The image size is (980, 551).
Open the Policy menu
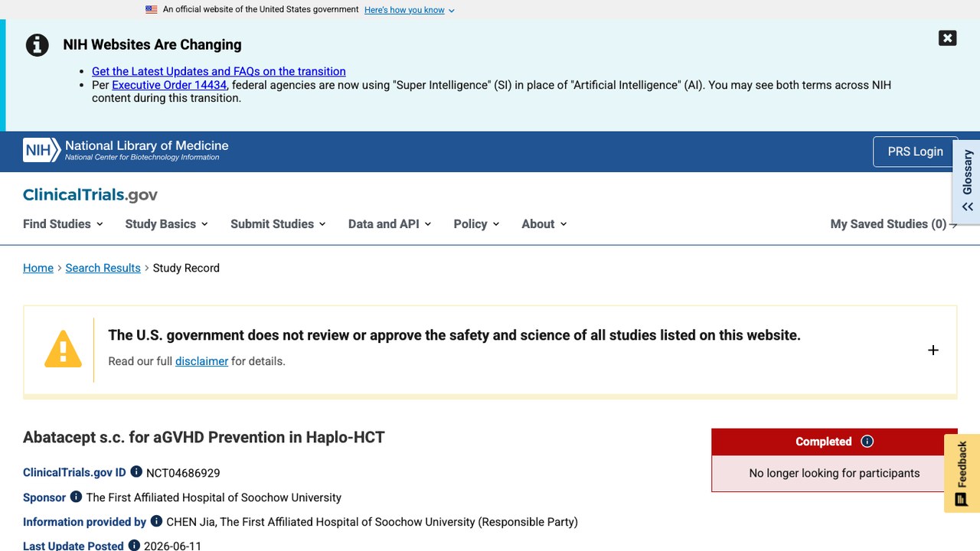coord(476,223)
